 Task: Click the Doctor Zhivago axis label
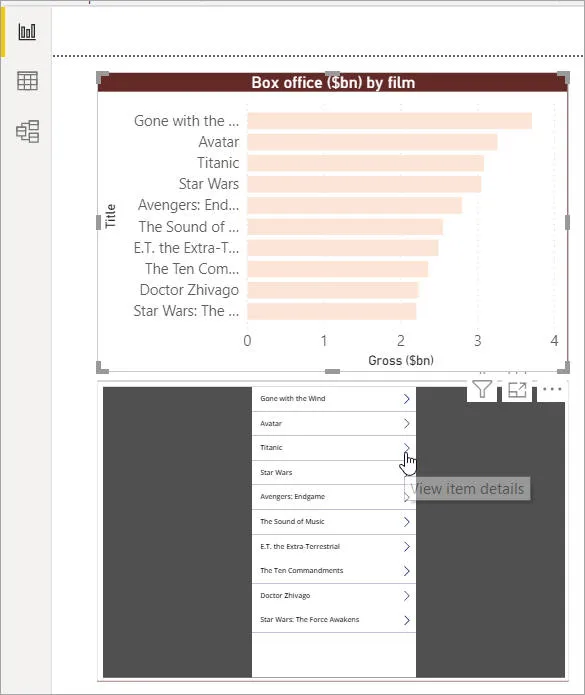click(189, 290)
